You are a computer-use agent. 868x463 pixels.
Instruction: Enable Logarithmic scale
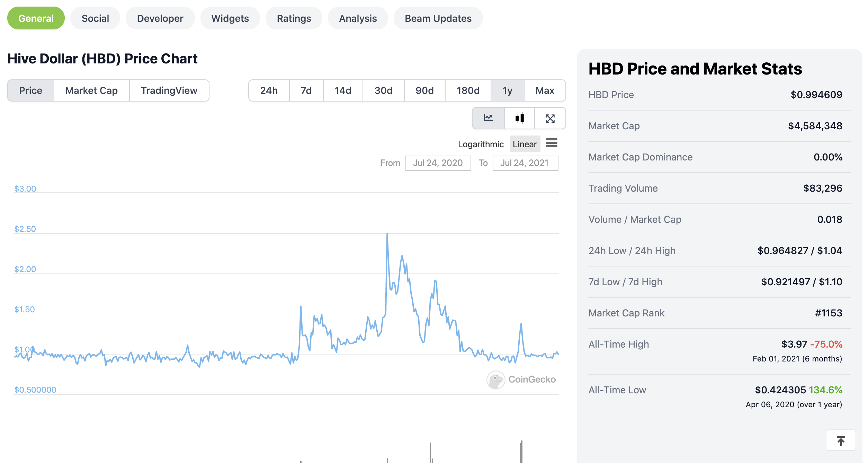[x=481, y=144]
